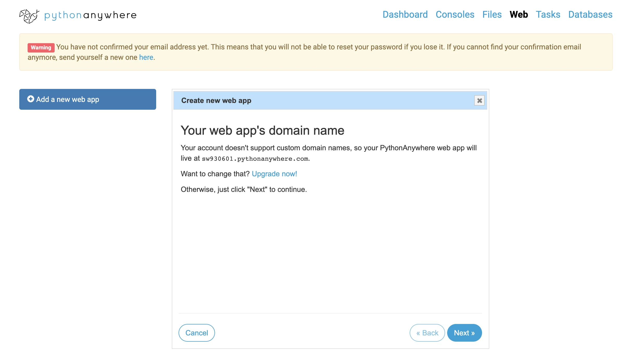Open the Files page
This screenshot has width=633, height=364.
pyautogui.click(x=492, y=15)
